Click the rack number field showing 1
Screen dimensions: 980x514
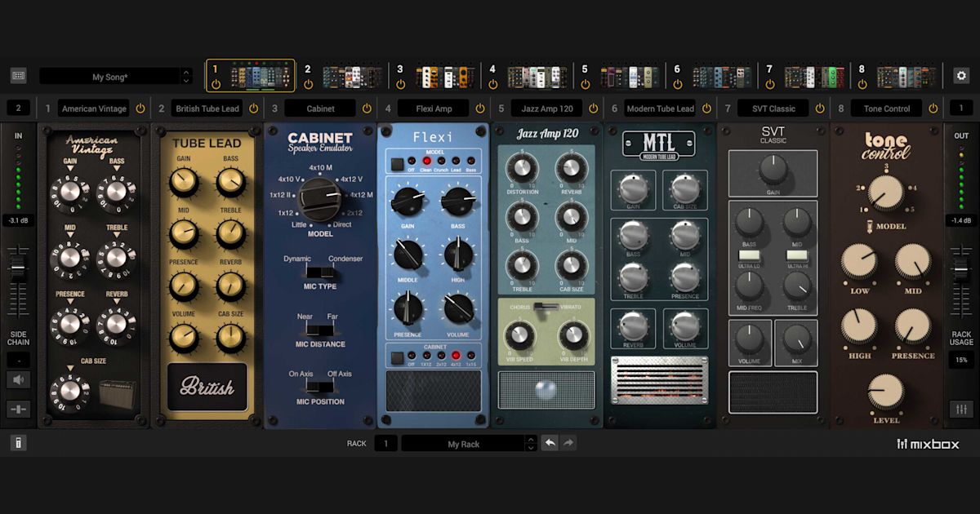[x=385, y=443]
